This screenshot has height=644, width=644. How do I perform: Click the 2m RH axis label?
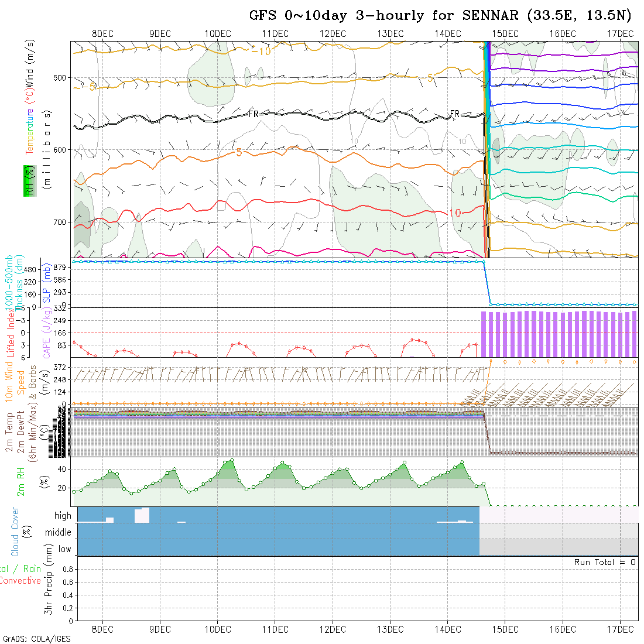pyautogui.click(x=21, y=482)
